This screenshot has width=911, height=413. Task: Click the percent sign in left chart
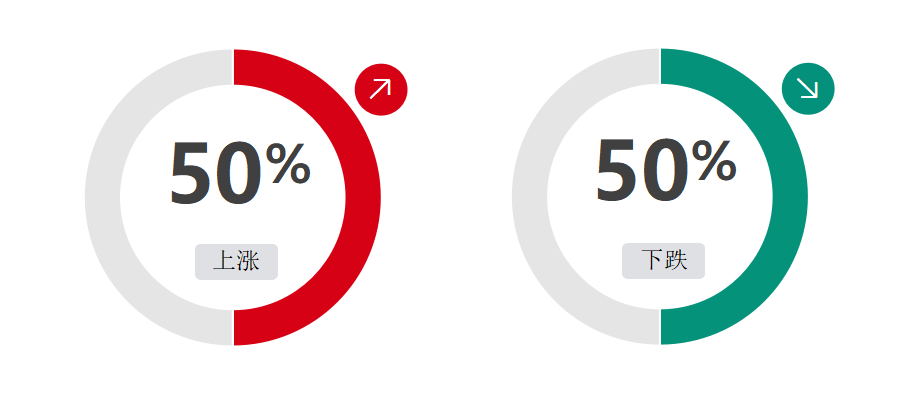tap(288, 164)
